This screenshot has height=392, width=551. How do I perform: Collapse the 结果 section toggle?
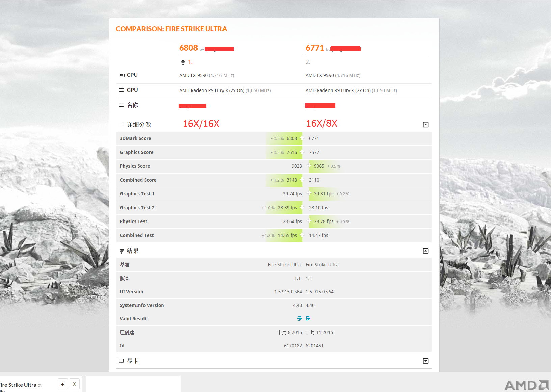tap(426, 251)
